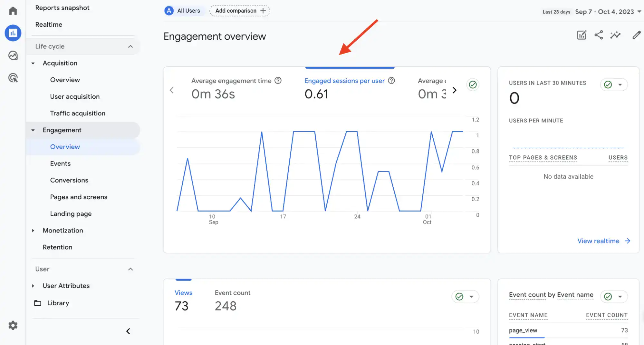Click help icon beside Average engagement time

(x=278, y=81)
